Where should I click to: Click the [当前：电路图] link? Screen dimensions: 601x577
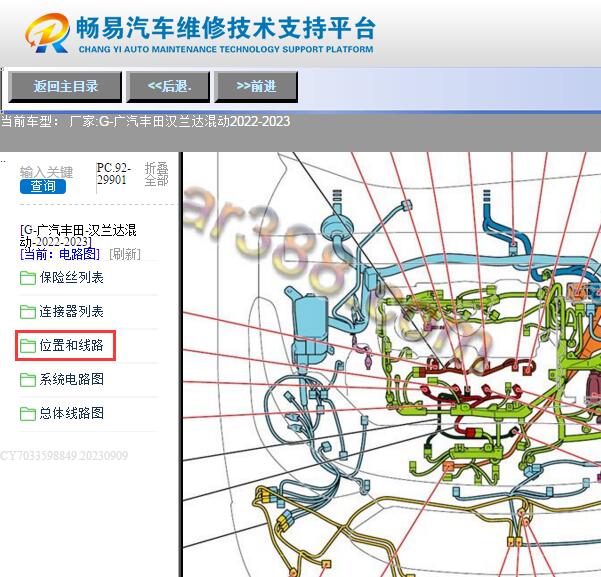click(x=60, y=254)
